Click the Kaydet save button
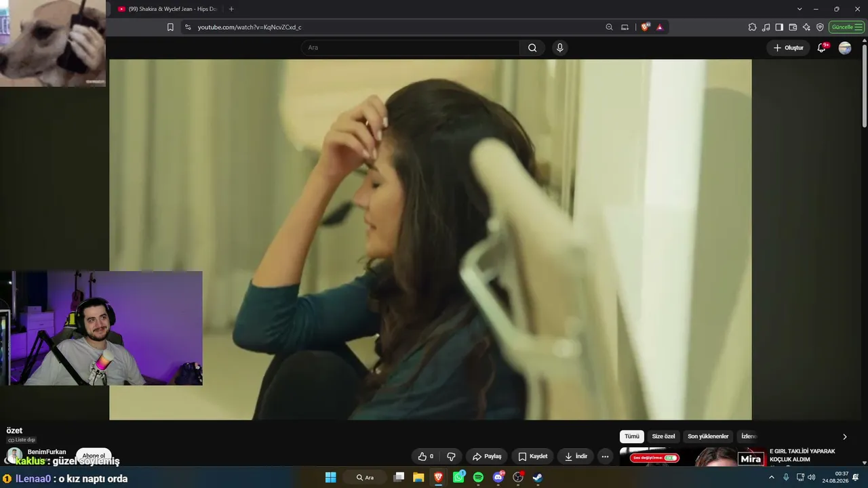The width and height of the screenshot is (868, 488). (x=532, y=456)
